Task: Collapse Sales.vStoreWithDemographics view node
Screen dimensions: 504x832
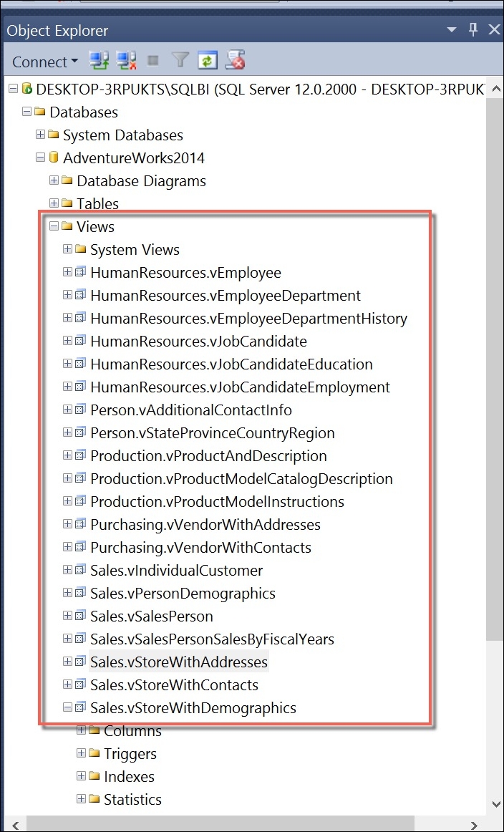Action: (67, 707)
